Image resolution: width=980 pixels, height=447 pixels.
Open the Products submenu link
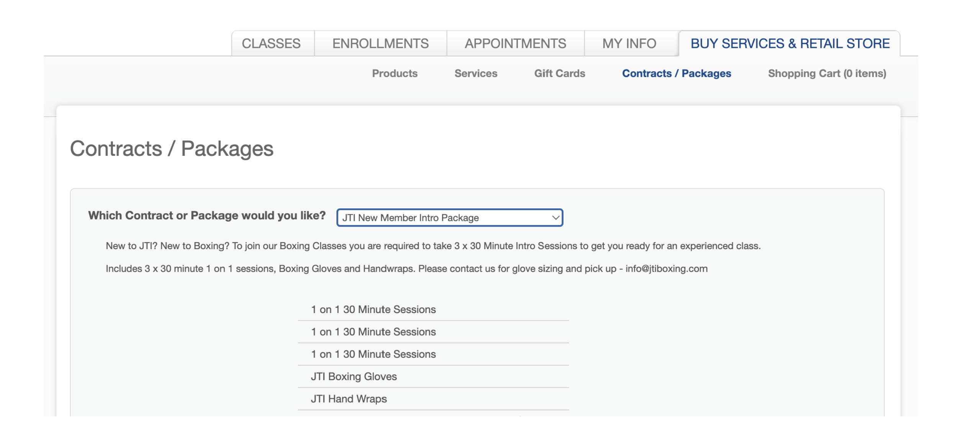pyautogui.click(x=395, y=73)
